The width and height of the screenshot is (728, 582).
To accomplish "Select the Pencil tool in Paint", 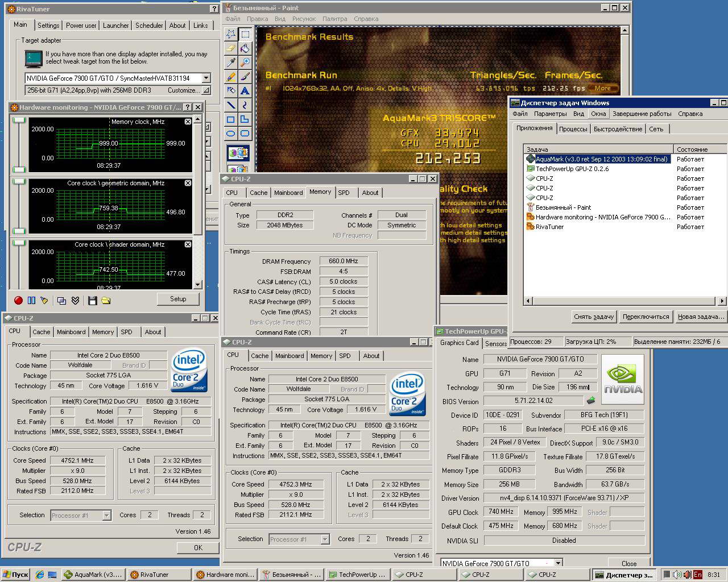I will 231,77.
